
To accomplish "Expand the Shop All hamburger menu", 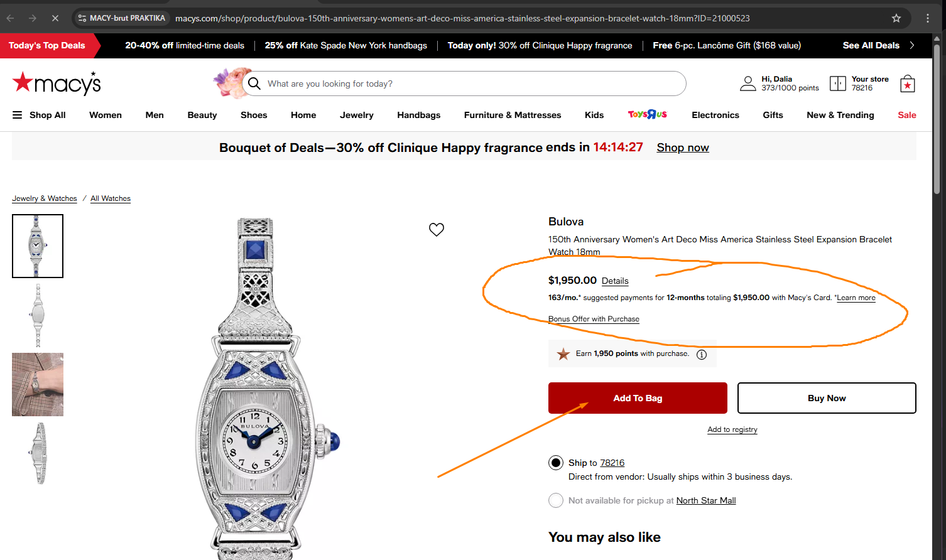I will point(18,115).
